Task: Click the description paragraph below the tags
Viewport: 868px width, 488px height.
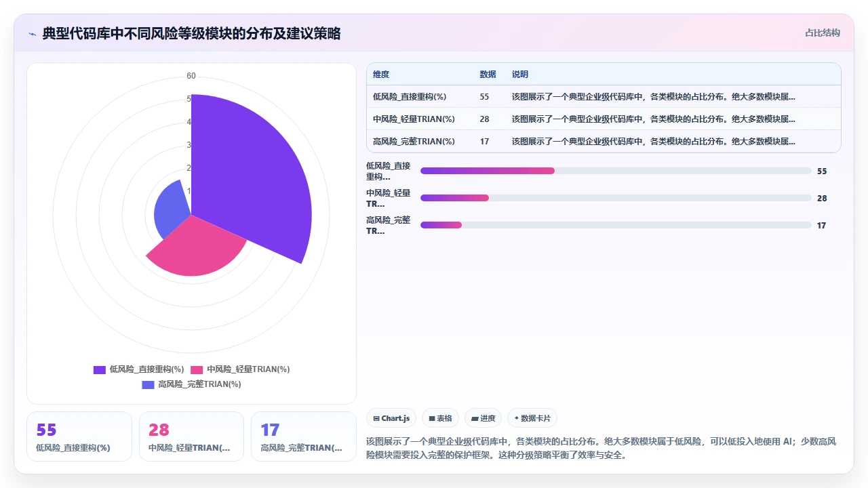Action: pos(602,448)
